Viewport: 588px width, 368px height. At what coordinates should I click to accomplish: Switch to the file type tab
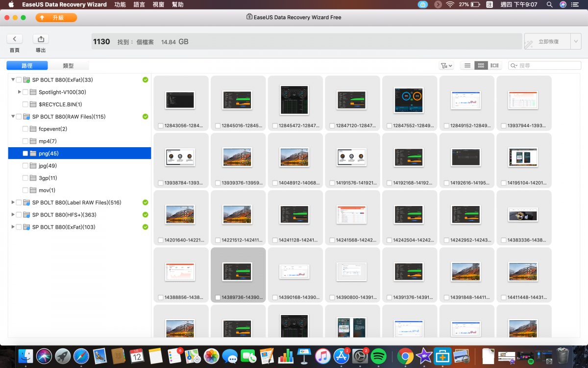point(68,66)
